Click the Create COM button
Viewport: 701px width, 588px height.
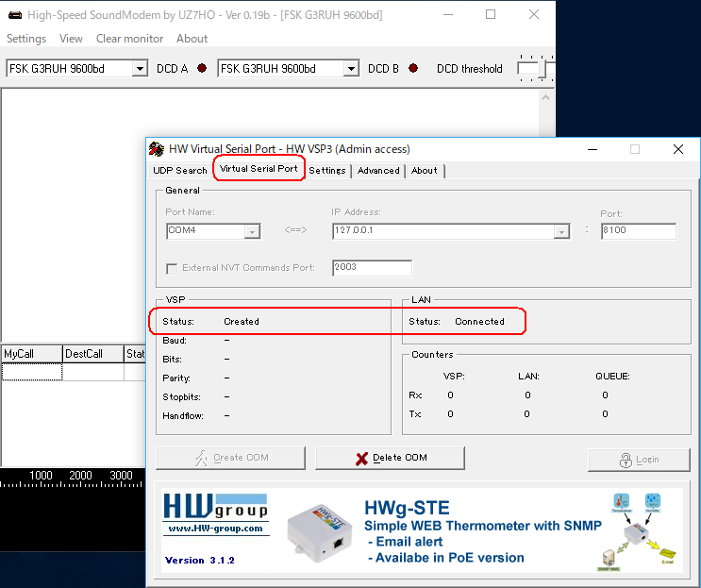tap(231, 458)
